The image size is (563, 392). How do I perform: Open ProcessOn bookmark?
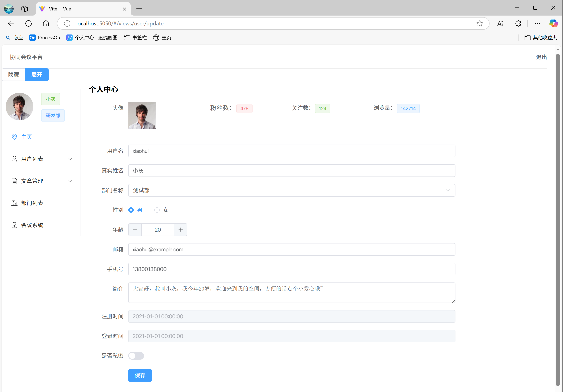(45, 37)
